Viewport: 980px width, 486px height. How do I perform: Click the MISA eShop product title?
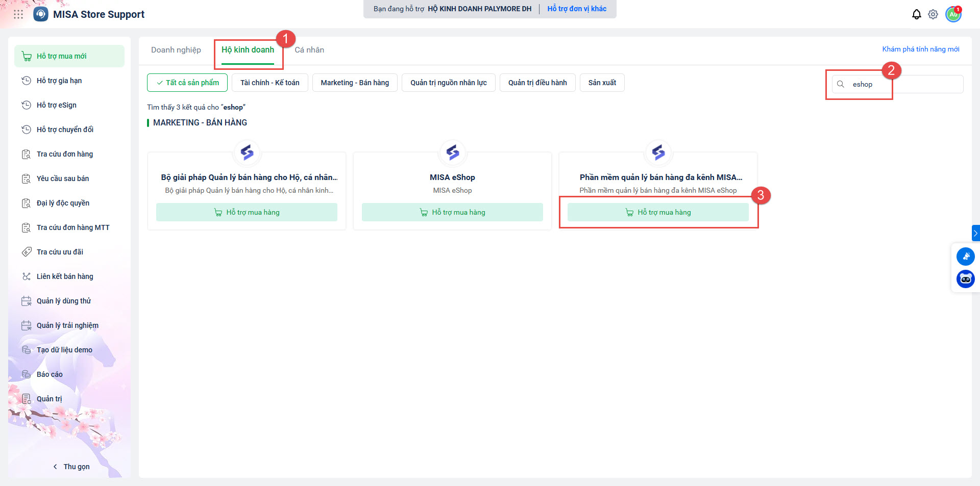(x=452, y=177)
